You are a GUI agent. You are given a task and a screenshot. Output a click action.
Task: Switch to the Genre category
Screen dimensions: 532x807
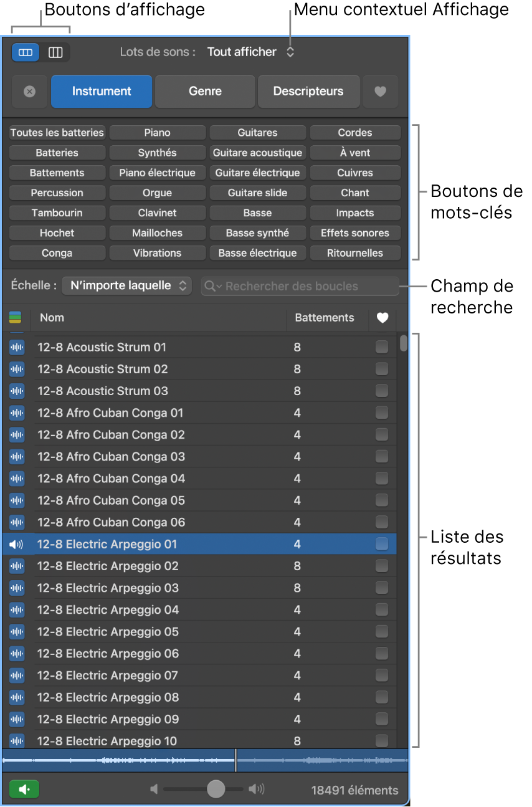pos(204,91)
